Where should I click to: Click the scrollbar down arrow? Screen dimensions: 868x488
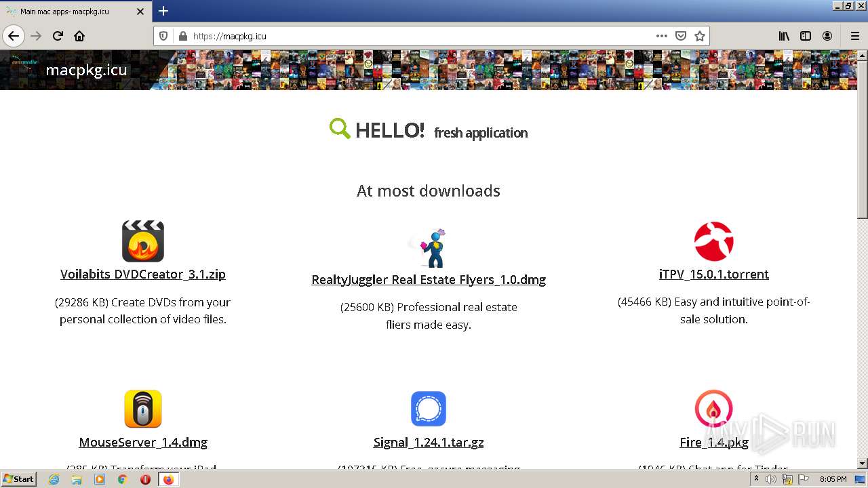(863, 464)
